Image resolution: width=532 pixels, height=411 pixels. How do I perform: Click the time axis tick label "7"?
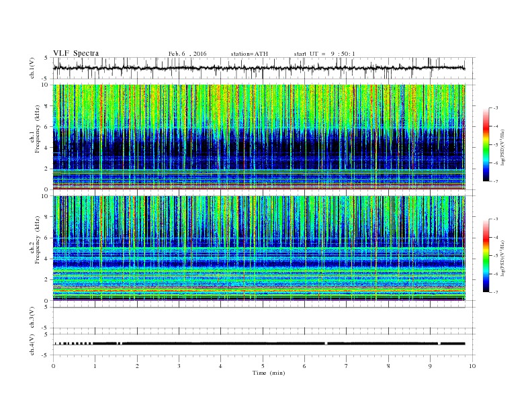347,366
